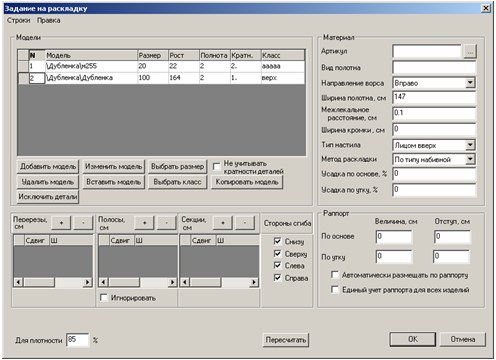The image size is (496, 360).
Task: Click plus button for Полосы
Action: (144, 223)
